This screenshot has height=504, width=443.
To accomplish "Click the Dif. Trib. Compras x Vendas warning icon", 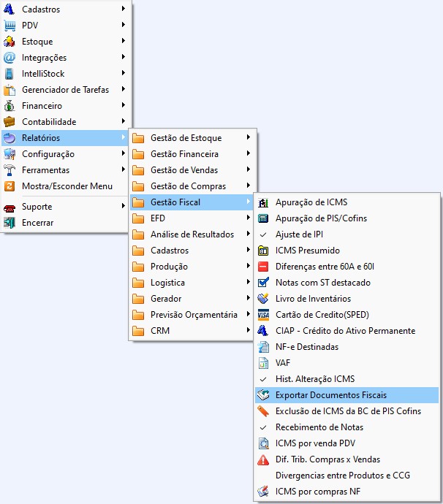I will pyautogui.click(x=264, y=459).
